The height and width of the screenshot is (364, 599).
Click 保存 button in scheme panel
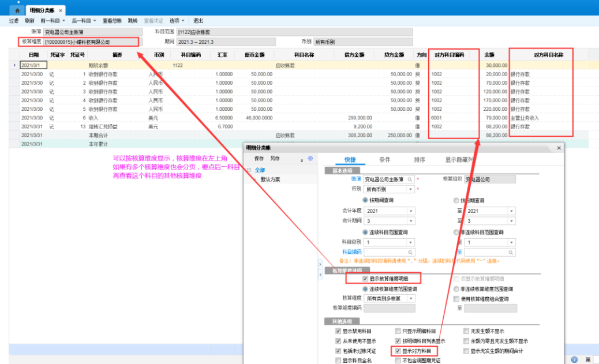coord(259,158)
